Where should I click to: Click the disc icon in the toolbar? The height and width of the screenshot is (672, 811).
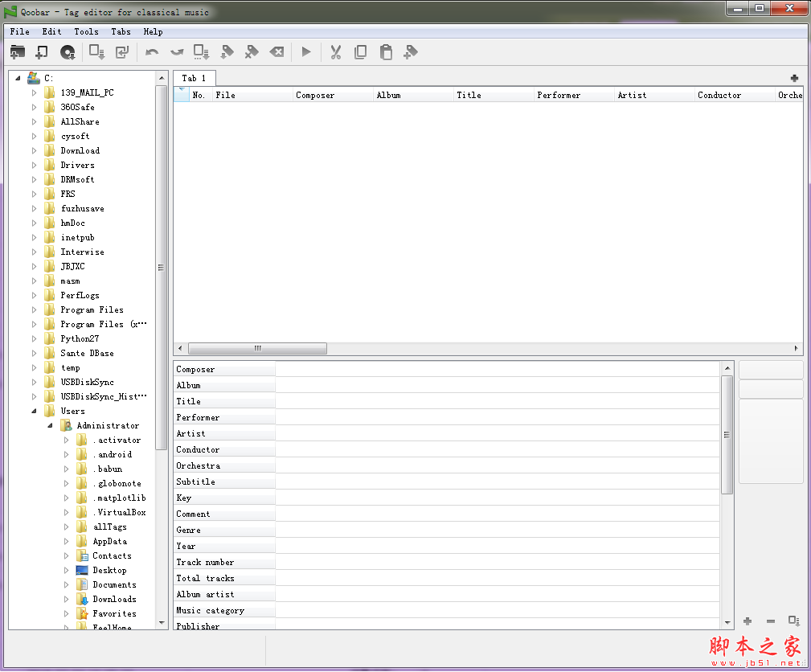(68, 52)
